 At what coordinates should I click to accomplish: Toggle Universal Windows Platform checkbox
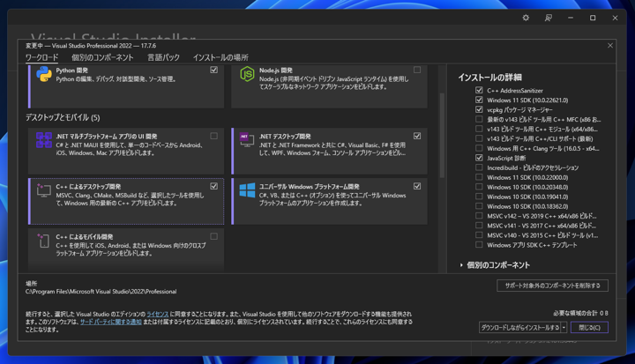point(417,186)
